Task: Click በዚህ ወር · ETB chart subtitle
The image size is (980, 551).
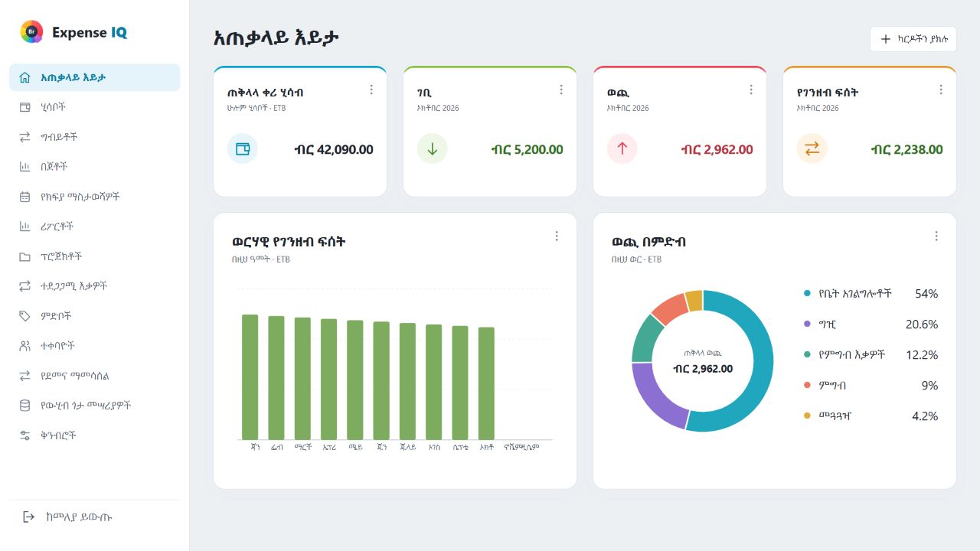Action: click(x=636, y=259)
